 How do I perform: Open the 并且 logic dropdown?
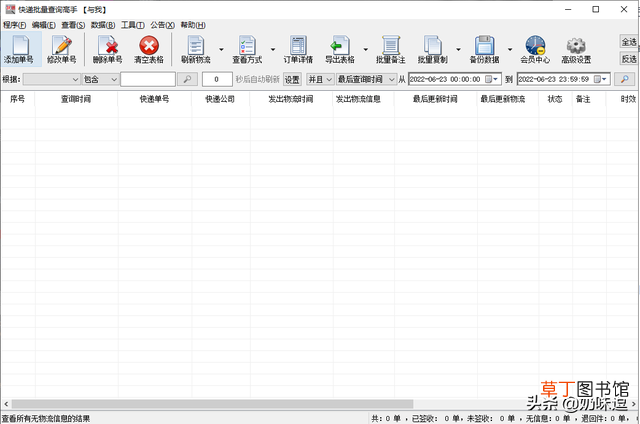[x=320, y=79]
